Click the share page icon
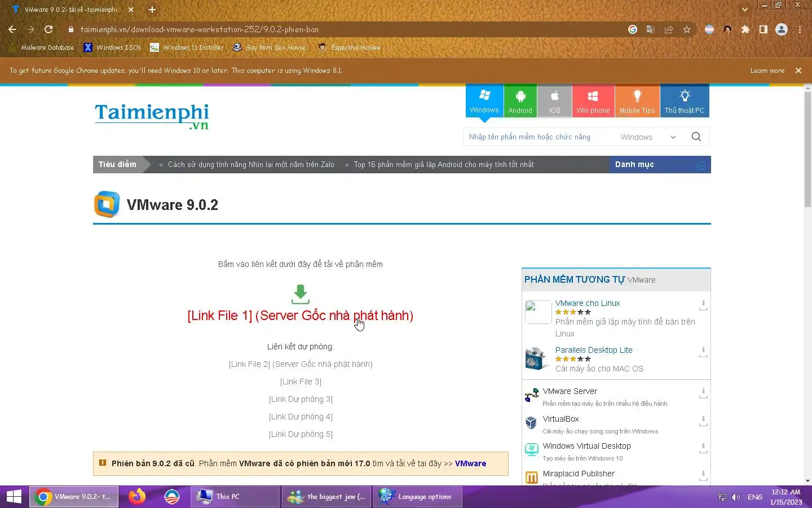The image size is (812, 508). [x=669, y=29]
